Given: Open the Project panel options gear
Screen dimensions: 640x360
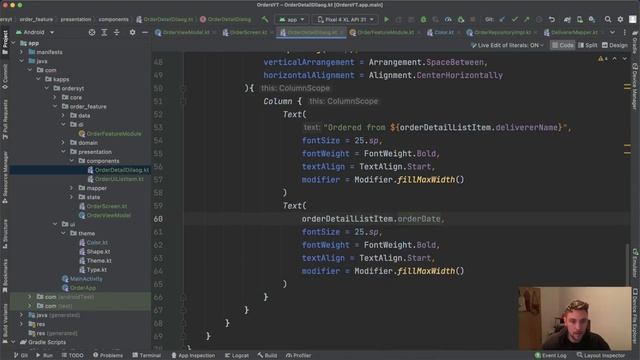Looking at the screenshot, I should tap(132, 32).
